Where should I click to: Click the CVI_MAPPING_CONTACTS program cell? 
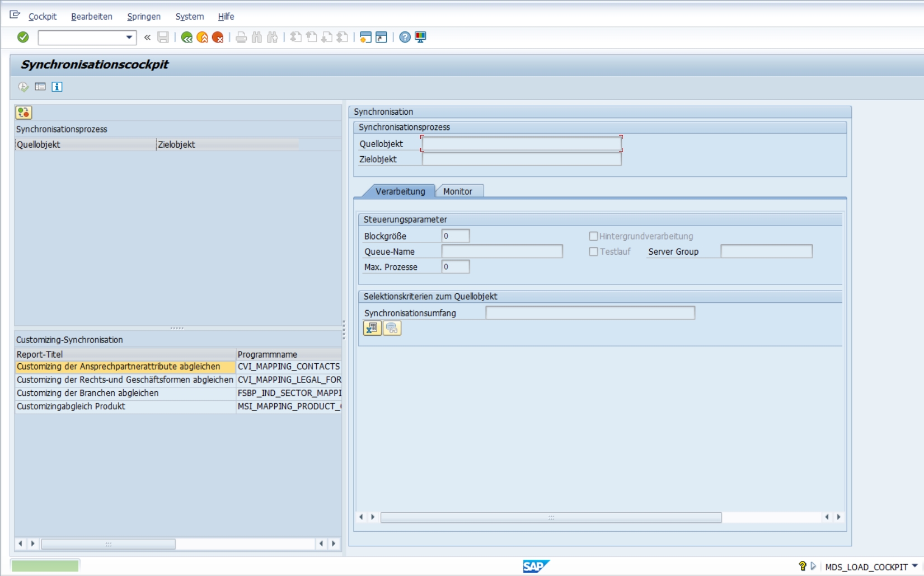289,367
